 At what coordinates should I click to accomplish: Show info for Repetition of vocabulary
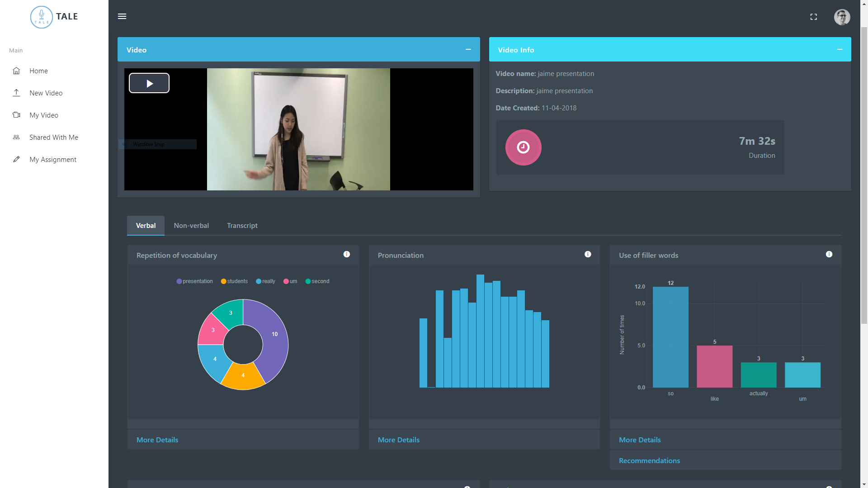[x=347, y=254]
